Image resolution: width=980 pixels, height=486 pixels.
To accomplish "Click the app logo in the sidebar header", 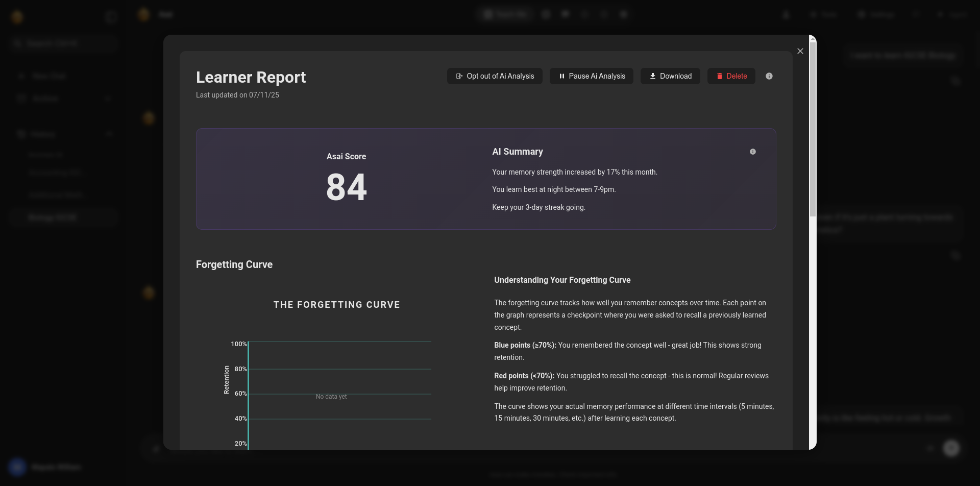I will 17,17.
